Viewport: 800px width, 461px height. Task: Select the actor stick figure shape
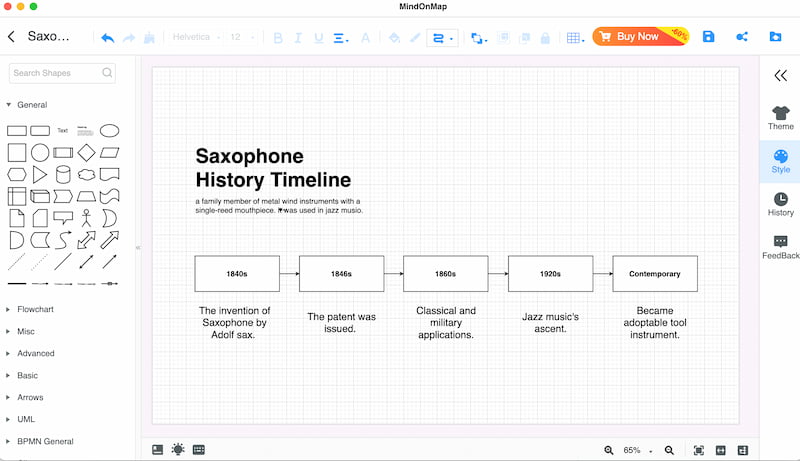[x=86, y=218]
